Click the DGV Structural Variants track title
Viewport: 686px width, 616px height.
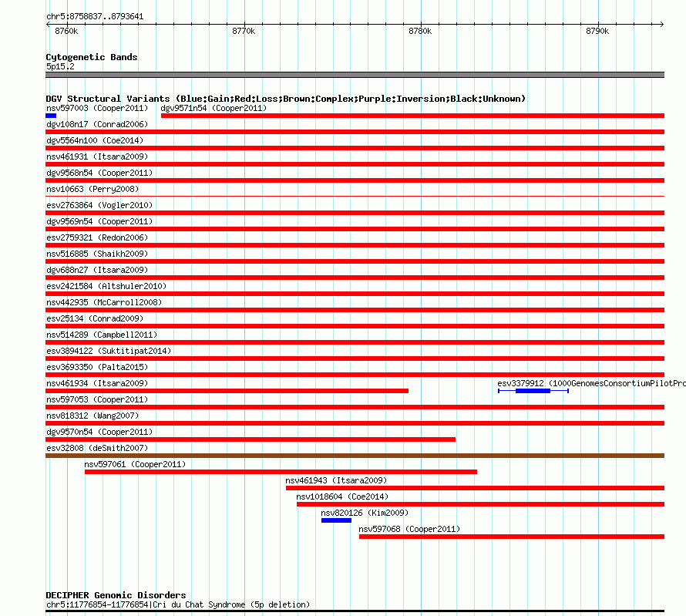[x=286, y=99]
